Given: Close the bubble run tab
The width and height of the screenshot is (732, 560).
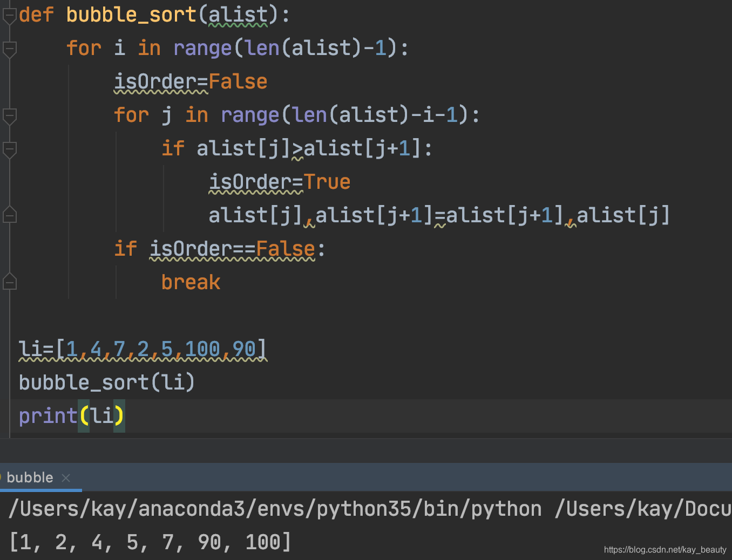Looking at the screenshot, I should coord(66,478).
